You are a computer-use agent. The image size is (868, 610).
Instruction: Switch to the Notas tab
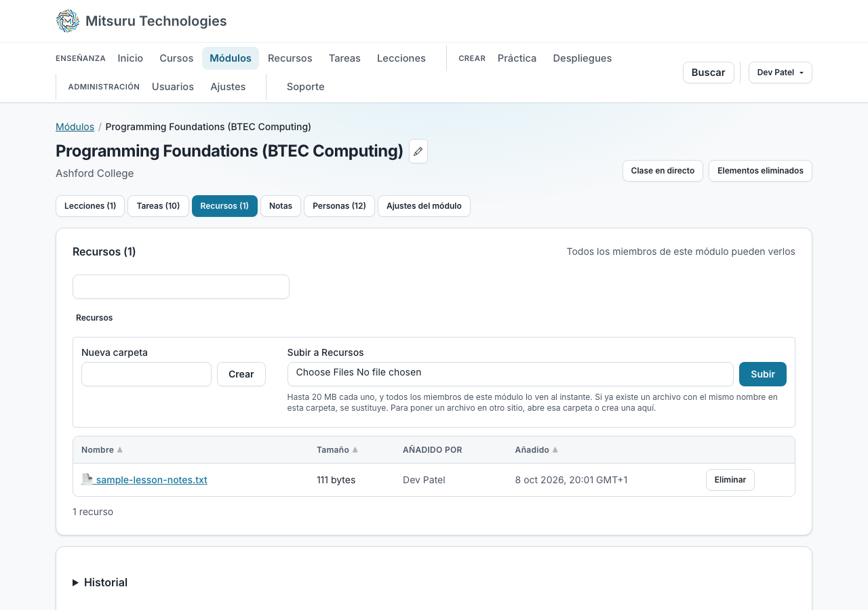click(x=281, y=206)
